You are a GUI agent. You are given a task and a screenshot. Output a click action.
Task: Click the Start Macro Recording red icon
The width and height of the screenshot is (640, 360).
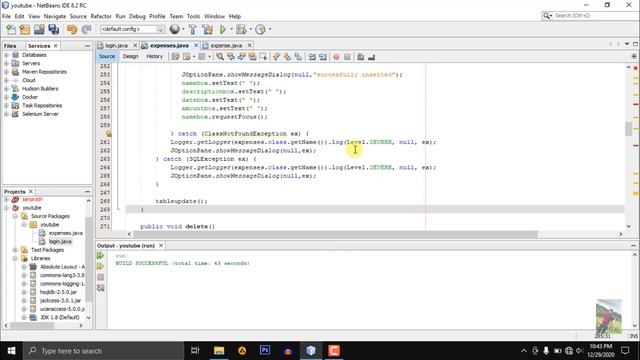tap(336, 57)
